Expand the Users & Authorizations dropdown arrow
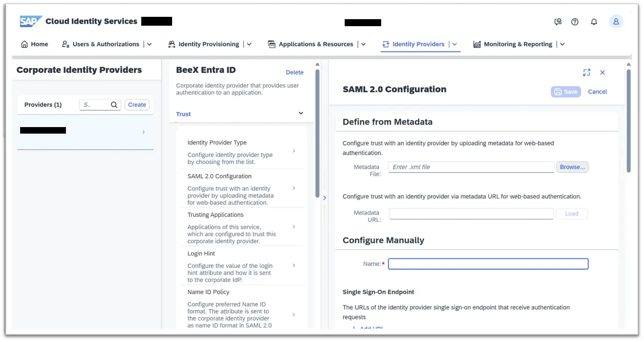 pos(150,44)
